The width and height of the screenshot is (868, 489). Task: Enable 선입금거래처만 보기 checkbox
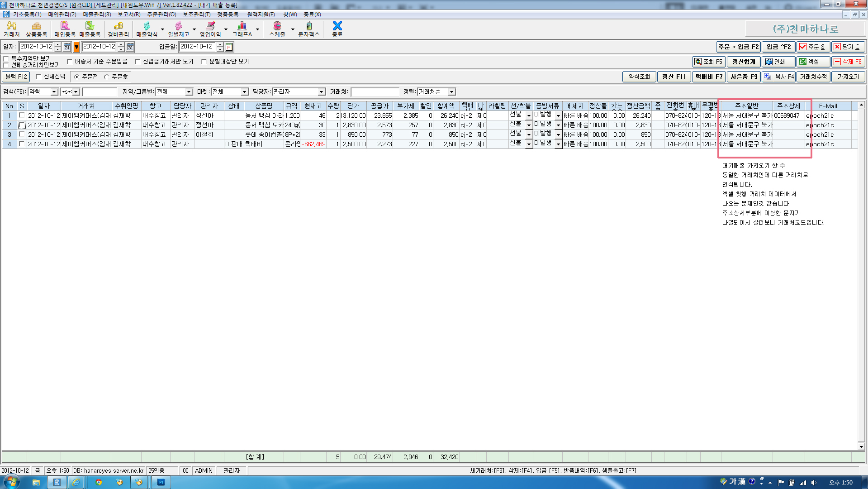coord(138,62)
